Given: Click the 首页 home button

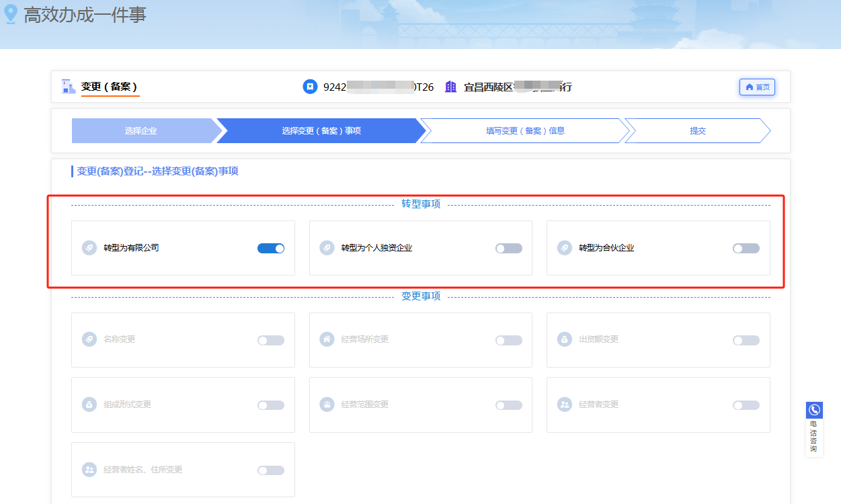Looking at the screenshot, I should [x=758, y=87].
